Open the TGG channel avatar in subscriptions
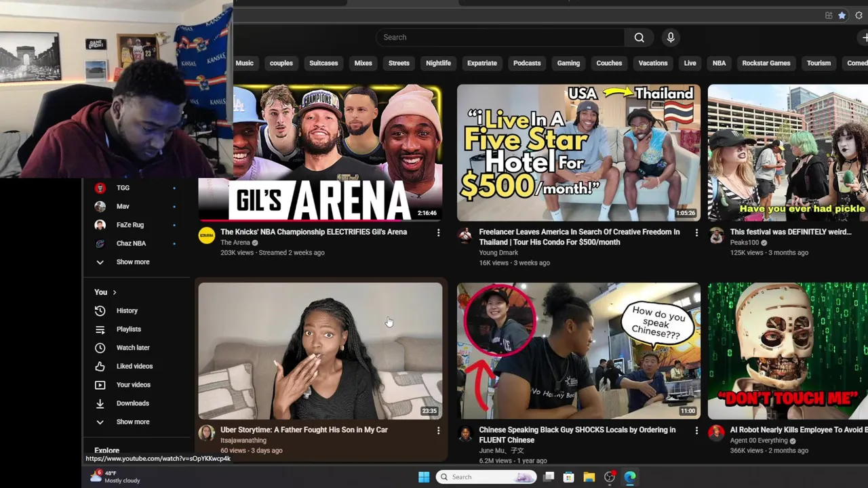This screenshot has width=868, height=488. (x=100, y=188)
